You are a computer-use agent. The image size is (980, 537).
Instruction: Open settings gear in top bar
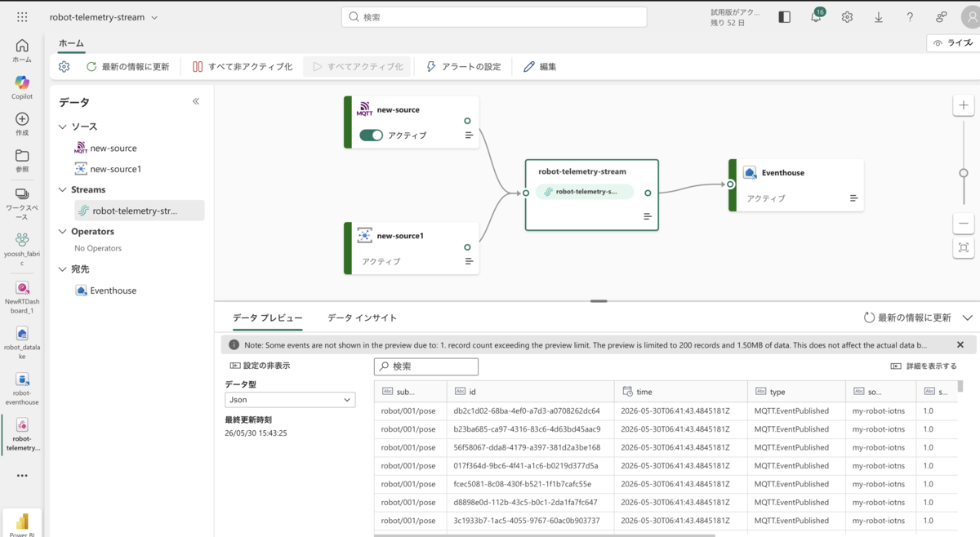point(847,16)
